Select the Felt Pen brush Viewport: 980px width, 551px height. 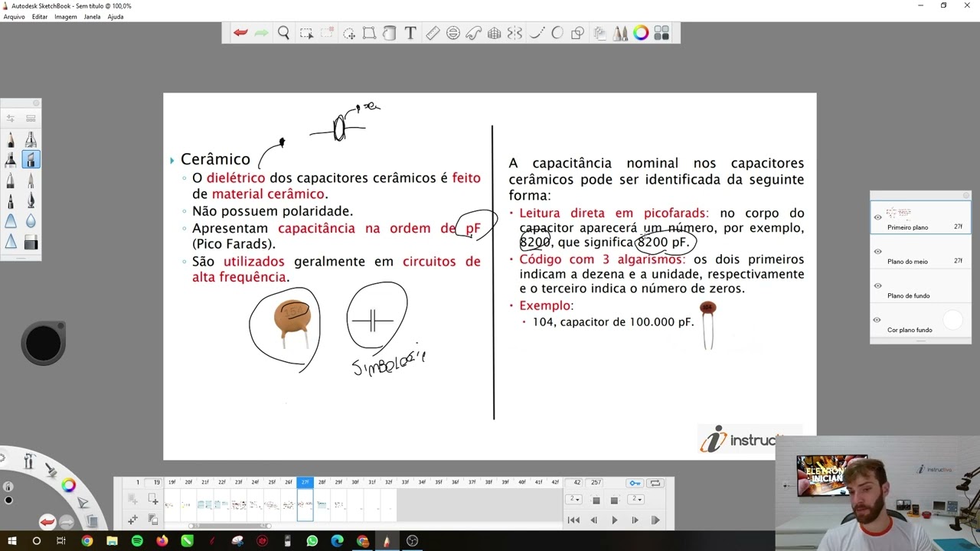pos(11,201)
